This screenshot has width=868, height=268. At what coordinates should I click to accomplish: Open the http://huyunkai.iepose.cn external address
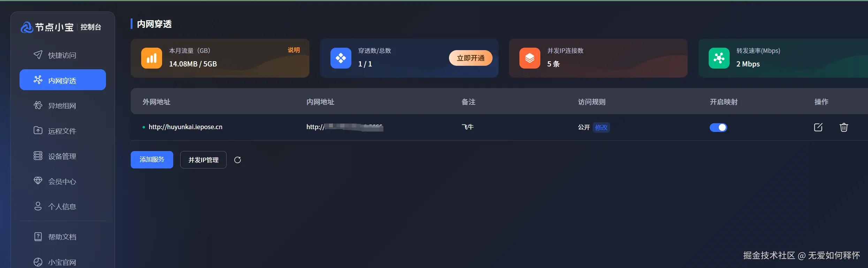point(185,127)
